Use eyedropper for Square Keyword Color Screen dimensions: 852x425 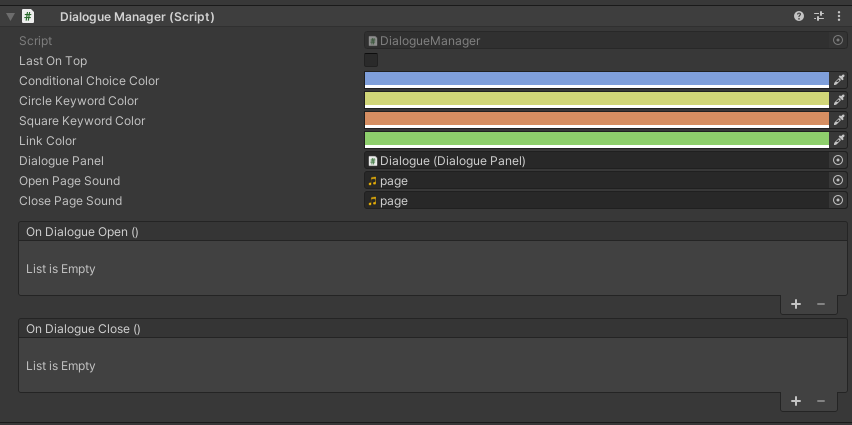pos(839,121)
